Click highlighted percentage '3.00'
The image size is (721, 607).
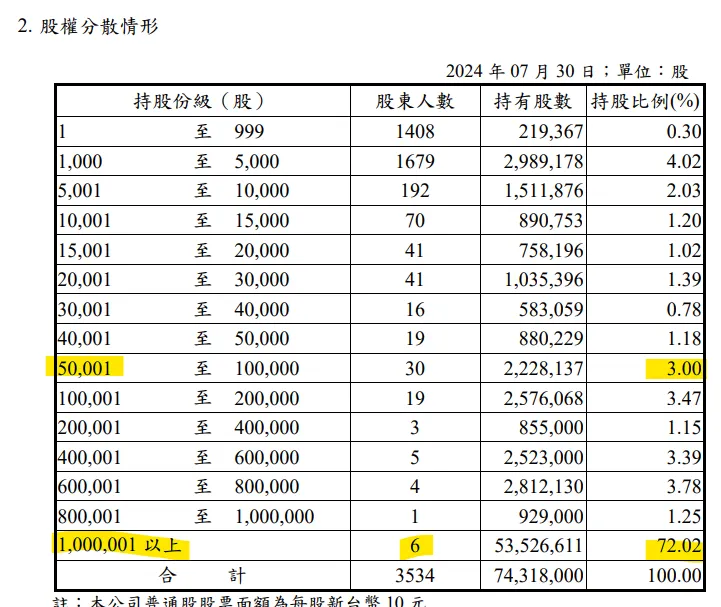click(684, 368)
